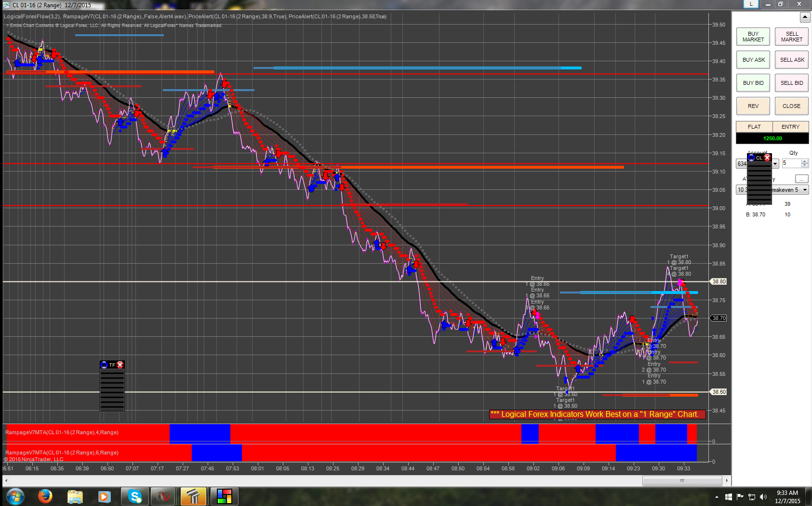812x506 pixels.
Task: Select the FLAT position cell
Action: [754, 127]
